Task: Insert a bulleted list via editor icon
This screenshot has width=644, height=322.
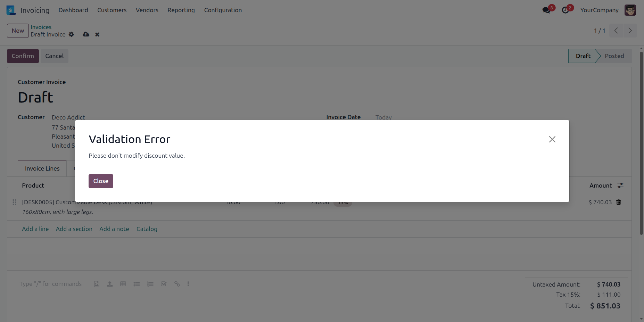Action: pyautogui.click(x=137, y=284)
